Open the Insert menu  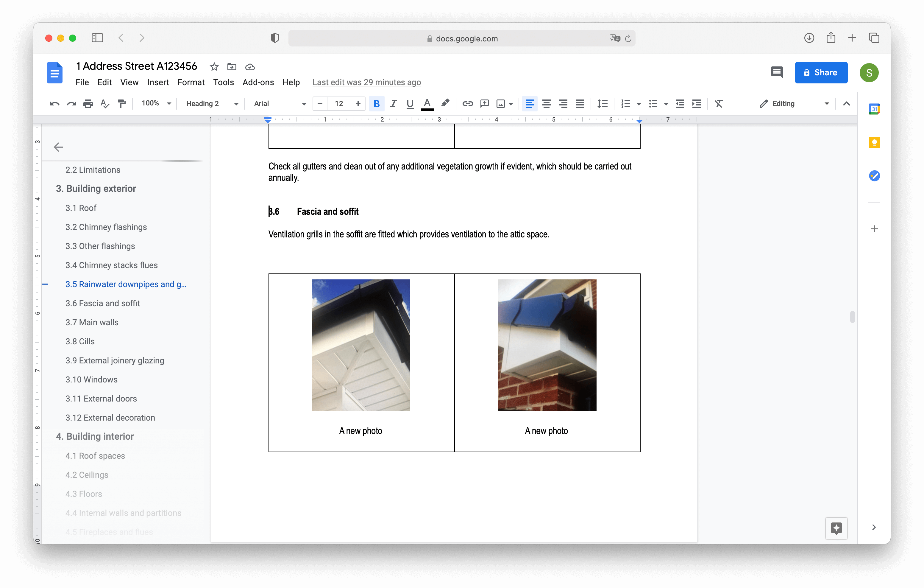pyautogui.click(x=158, y=82)
